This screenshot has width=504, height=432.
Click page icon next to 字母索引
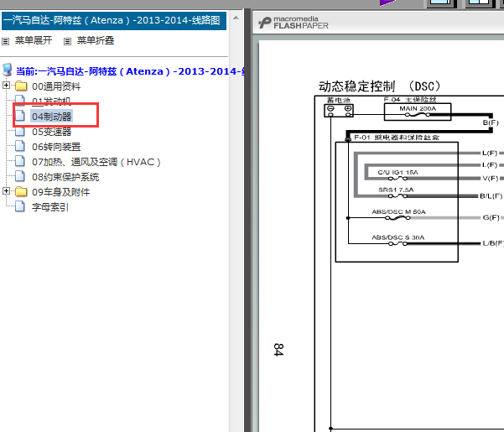(20, 206)
